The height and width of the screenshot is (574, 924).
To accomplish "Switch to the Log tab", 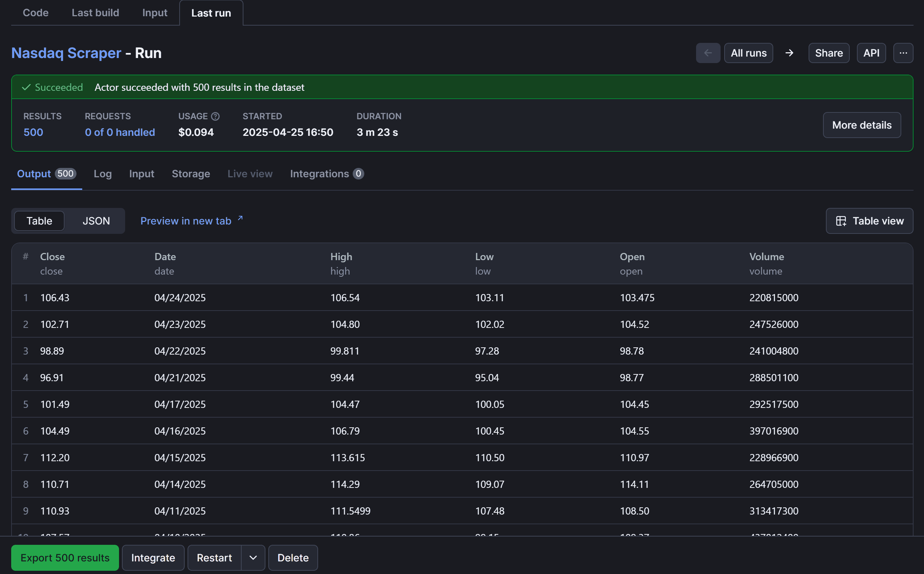I will tap(102, 174).
